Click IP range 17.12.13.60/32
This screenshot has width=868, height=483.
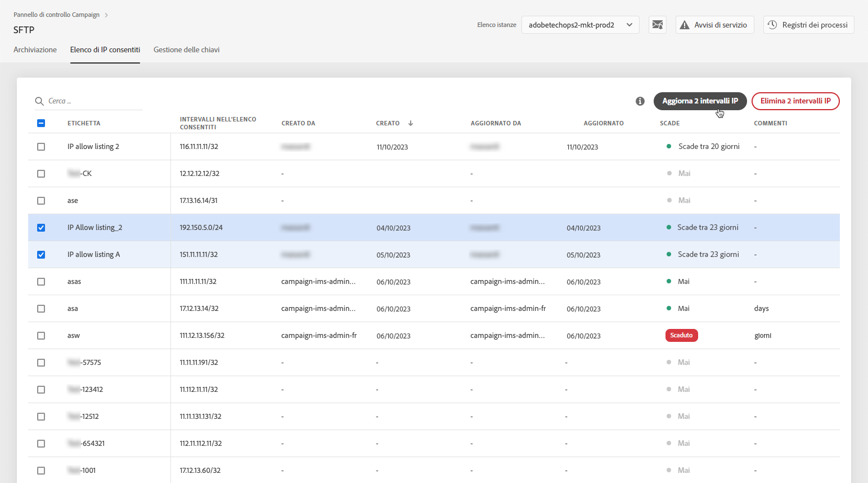200,471
